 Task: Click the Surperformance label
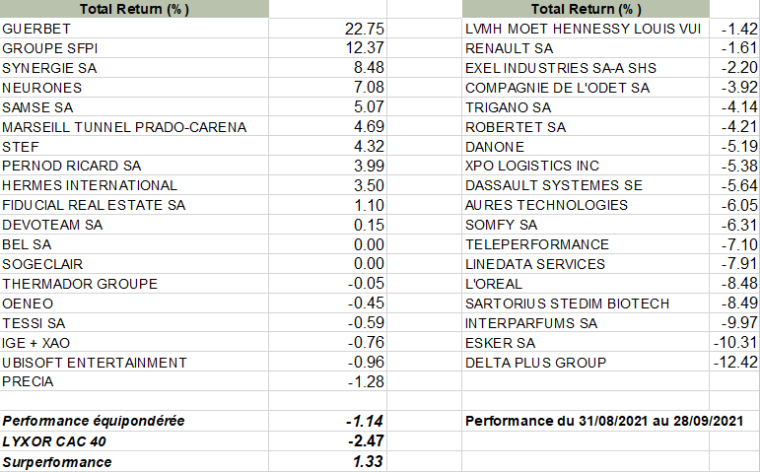57,462
